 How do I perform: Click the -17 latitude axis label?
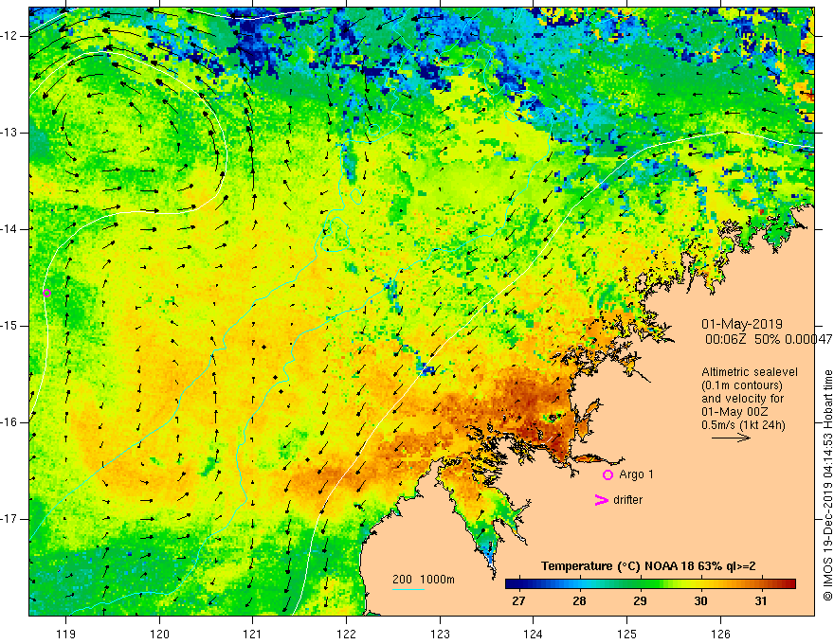9,519
